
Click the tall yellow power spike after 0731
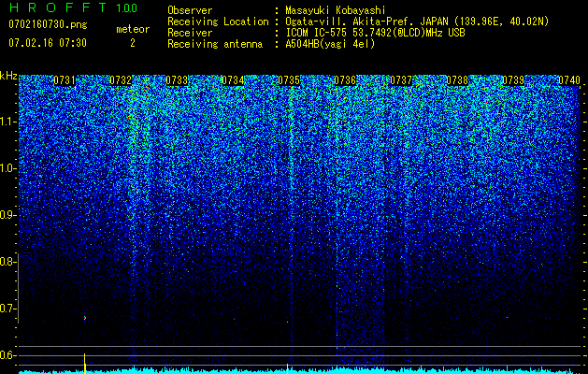click(x=85, y=363)
